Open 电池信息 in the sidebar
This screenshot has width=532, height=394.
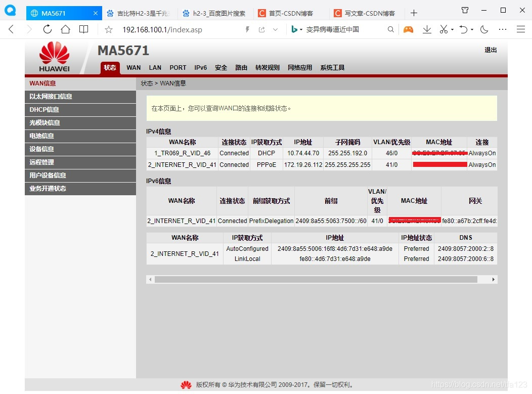click(x=80, y=136)
